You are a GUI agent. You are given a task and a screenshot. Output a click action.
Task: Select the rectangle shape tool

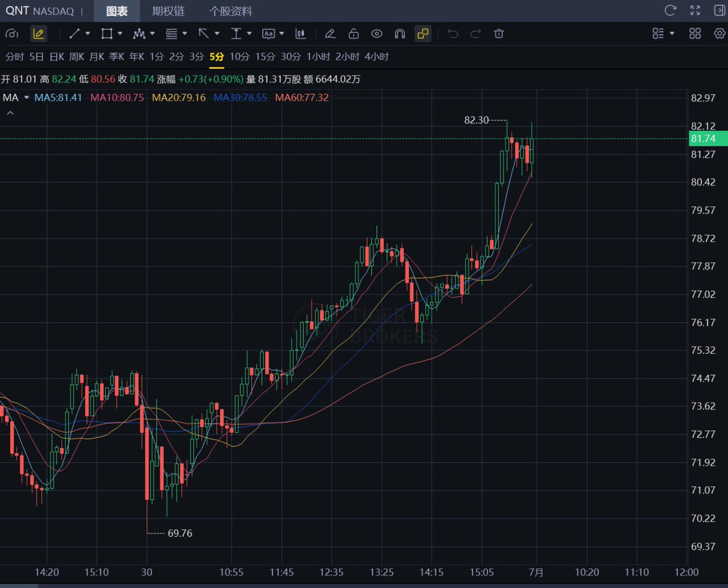[107, 34]
